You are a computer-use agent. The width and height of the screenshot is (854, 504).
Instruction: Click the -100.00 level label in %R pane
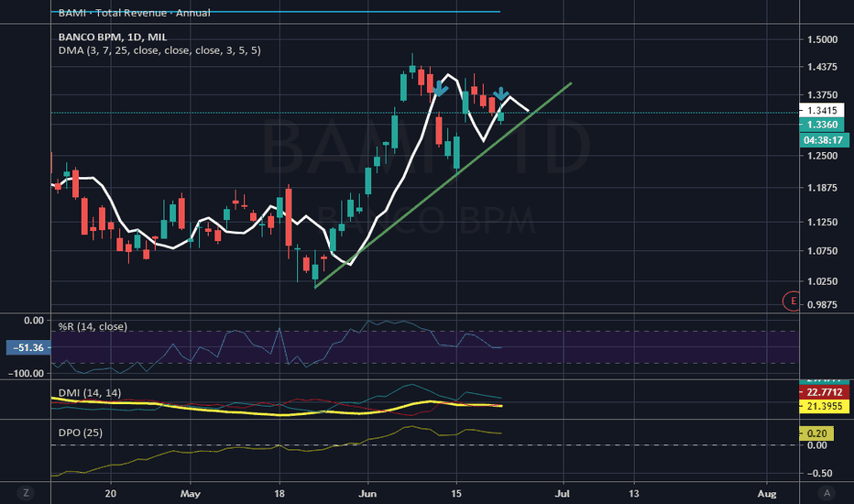point(26,373)
